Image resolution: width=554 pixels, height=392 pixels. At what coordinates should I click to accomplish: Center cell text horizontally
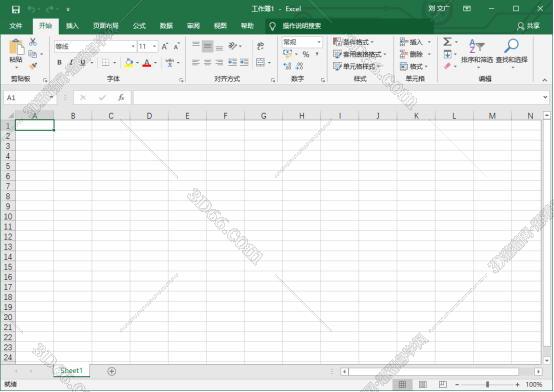(208, 63)
